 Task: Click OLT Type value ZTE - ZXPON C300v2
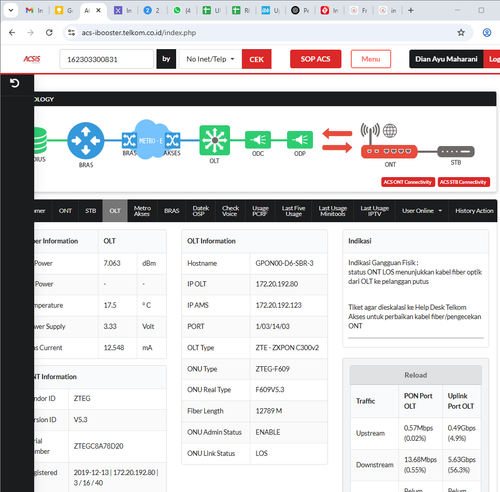287,348
